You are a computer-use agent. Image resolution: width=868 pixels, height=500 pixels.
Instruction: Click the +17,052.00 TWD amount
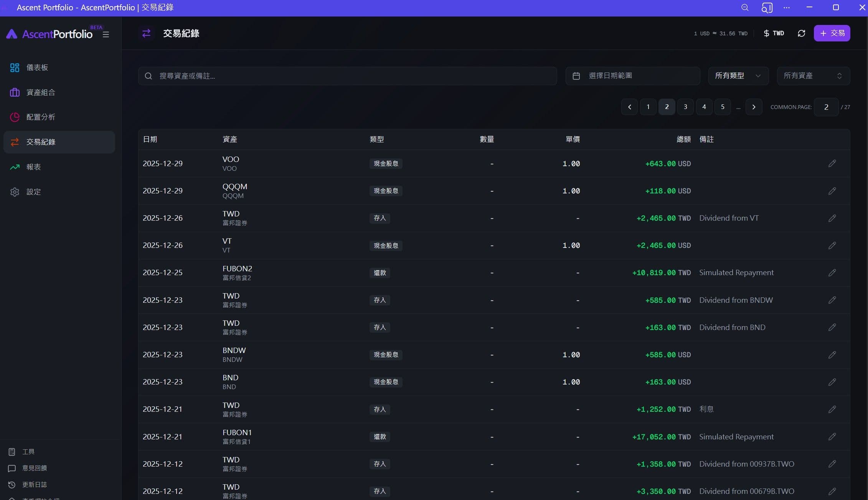click(662, 437)
